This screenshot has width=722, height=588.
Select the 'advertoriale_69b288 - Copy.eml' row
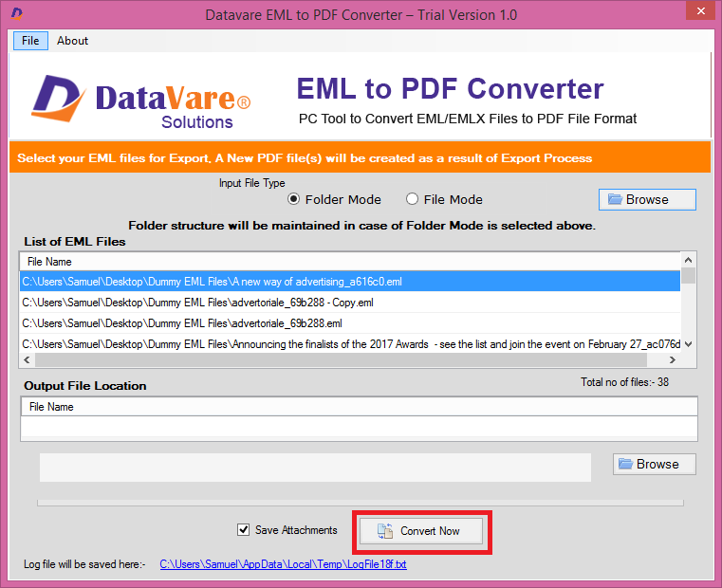[x=350, y=302]
